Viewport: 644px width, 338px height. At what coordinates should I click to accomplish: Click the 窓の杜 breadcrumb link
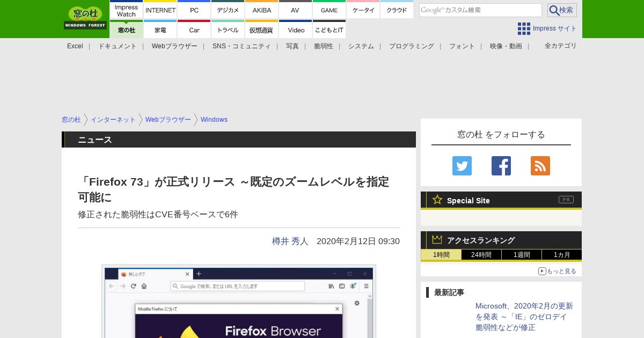click(x=71, y=120)
